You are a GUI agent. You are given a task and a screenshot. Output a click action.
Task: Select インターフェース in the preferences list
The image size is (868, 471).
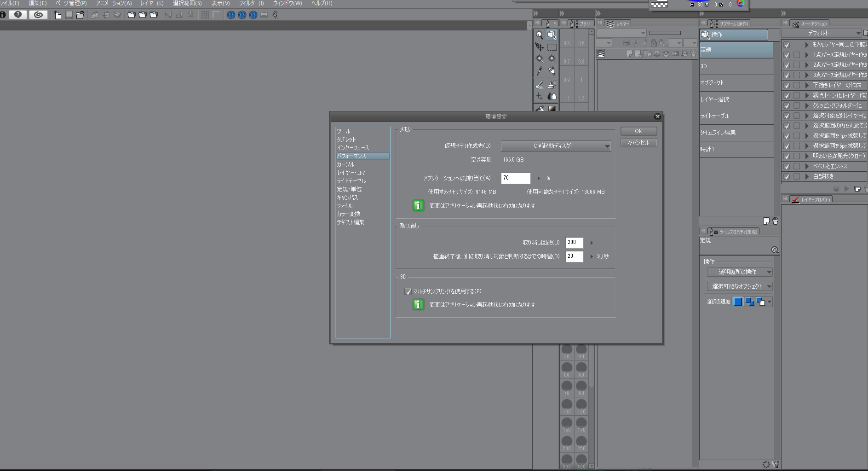coord(353,148)
